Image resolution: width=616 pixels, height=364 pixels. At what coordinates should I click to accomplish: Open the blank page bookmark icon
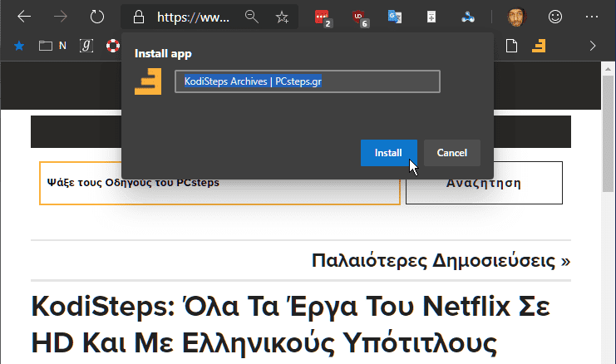511,46
